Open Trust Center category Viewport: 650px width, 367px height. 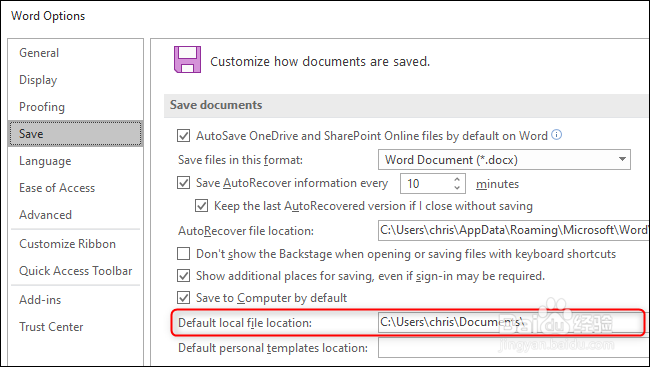click(51, 327)
